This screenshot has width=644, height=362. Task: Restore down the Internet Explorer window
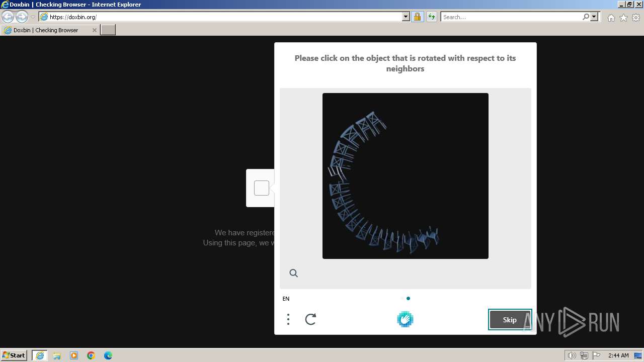629,4
